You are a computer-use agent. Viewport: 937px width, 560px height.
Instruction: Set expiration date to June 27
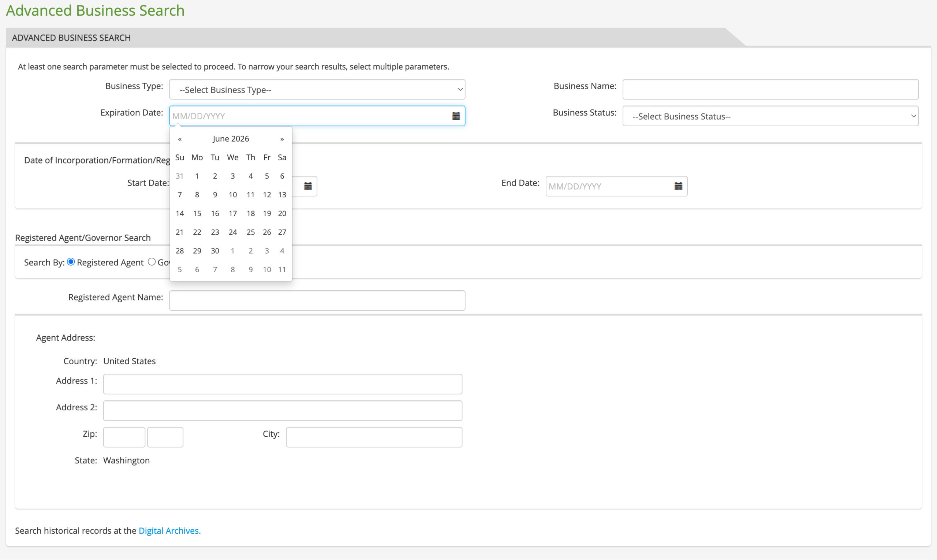[282, 232]
